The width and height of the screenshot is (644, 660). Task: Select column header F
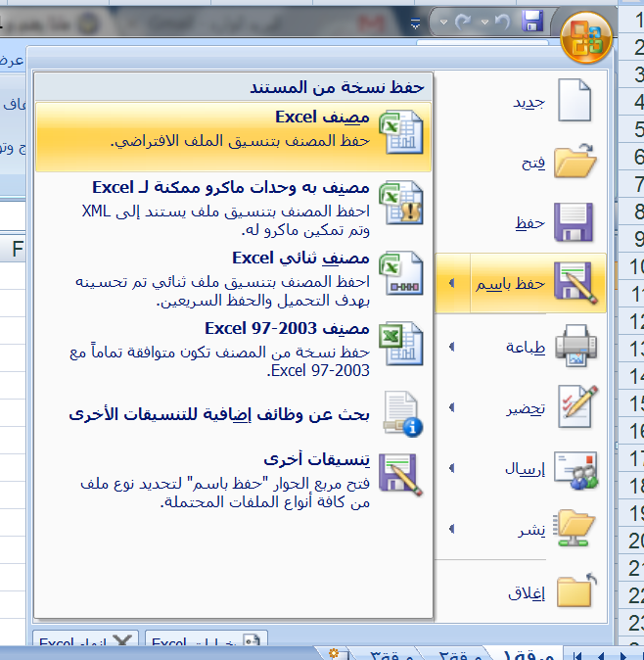(x=14, y=249)
